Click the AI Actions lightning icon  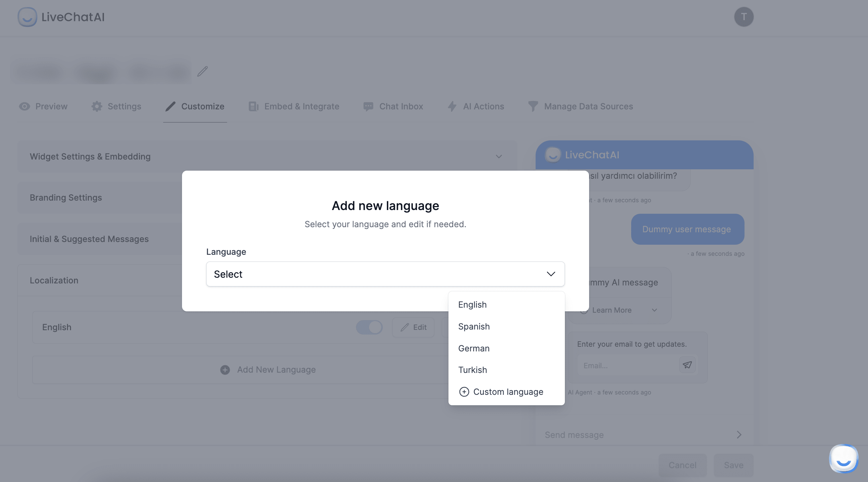452,106
